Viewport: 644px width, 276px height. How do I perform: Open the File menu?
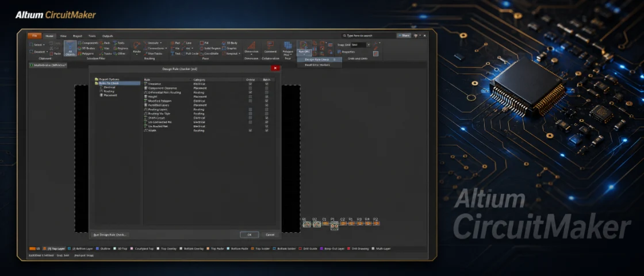(34, 36)
